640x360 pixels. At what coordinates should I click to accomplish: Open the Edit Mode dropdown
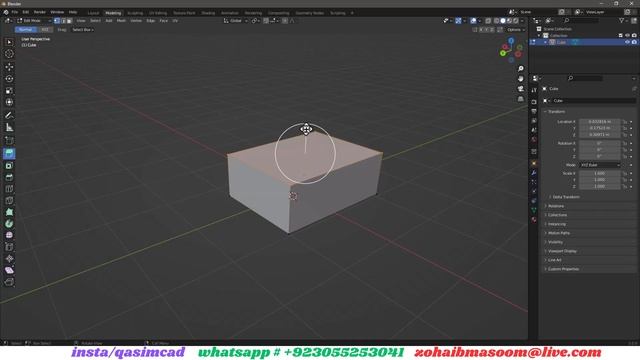tap(34, 20)
